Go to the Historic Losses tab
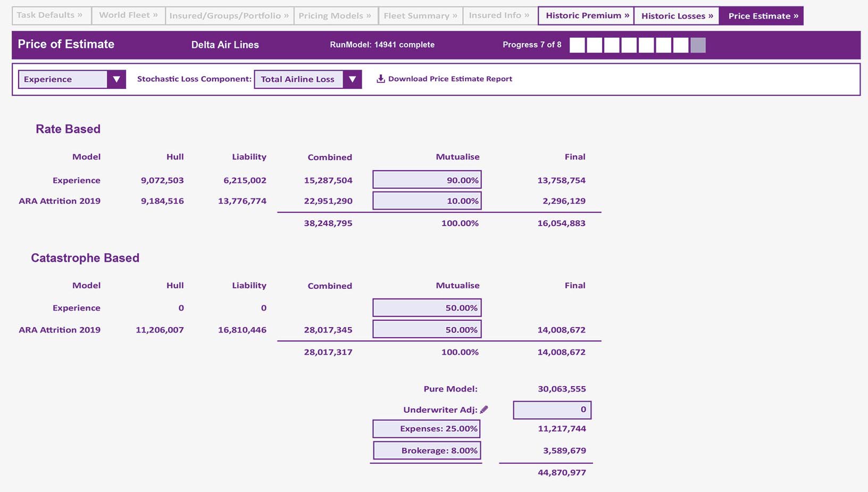 pyautogui.click(x=677, y=15)
